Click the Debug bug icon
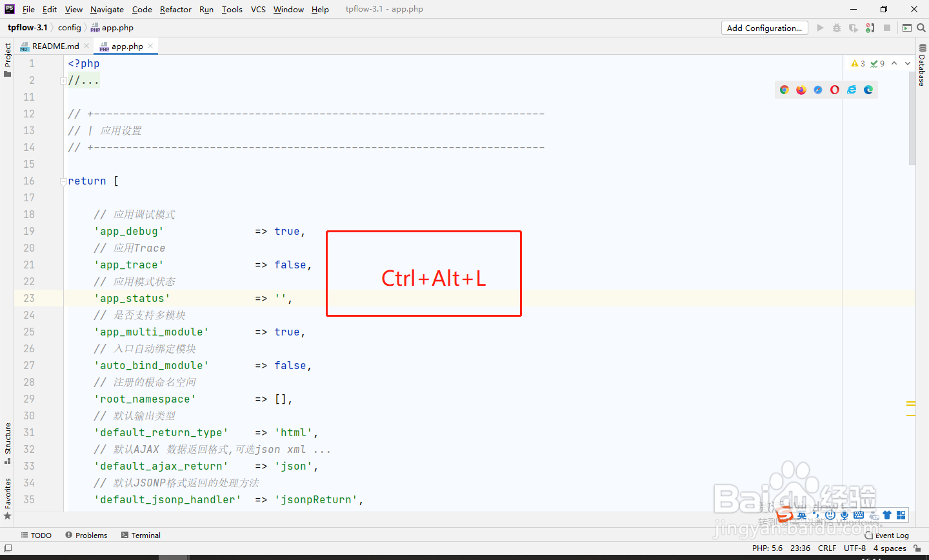Viewport: 929px width, 560px height. tap(837, 28)
